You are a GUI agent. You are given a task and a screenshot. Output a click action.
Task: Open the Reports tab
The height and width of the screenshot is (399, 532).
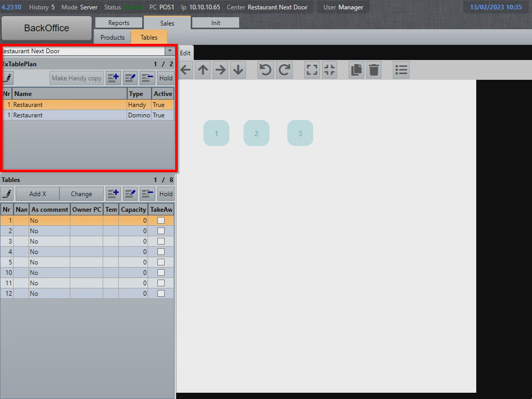click(119, 22)
